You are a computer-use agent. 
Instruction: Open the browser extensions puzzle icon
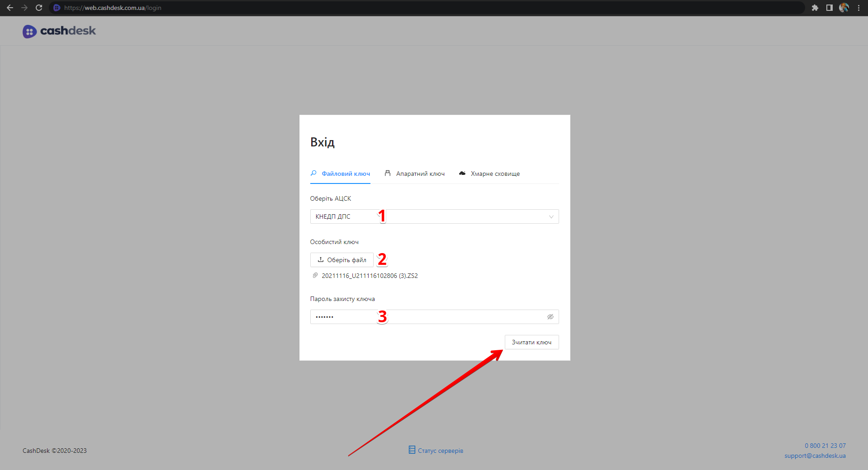[x=815, y=8]
